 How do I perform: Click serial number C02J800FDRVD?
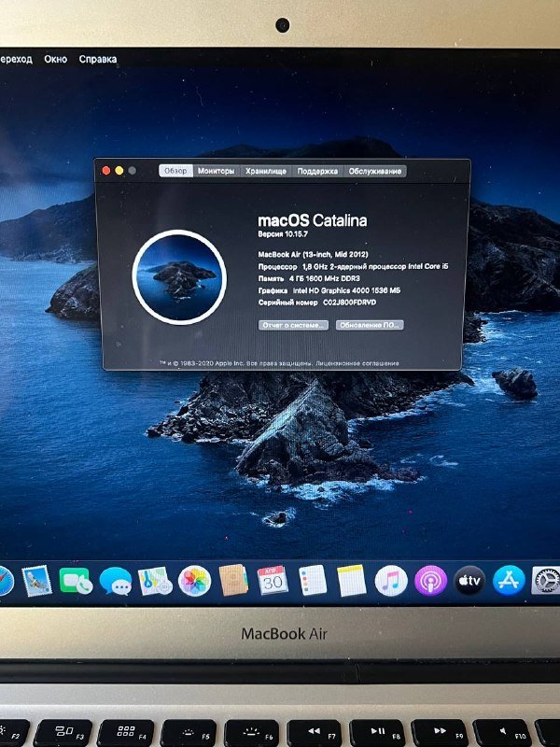(349, 302)
